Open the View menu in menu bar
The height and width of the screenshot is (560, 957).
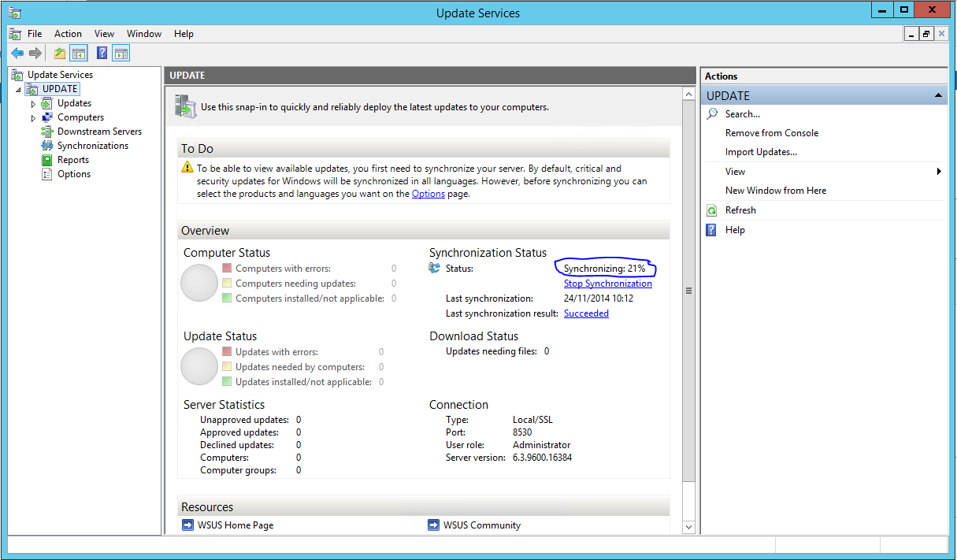(x=104, y=34)
